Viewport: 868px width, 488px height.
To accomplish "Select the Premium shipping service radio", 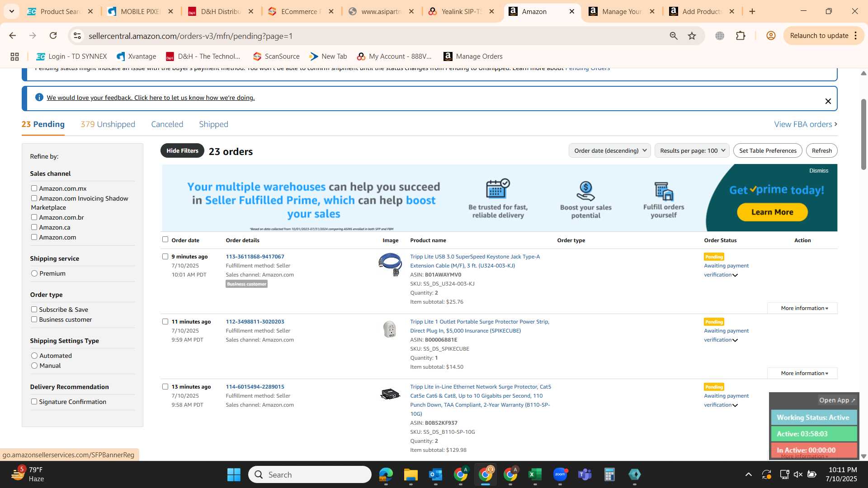I will coord(34,273).
